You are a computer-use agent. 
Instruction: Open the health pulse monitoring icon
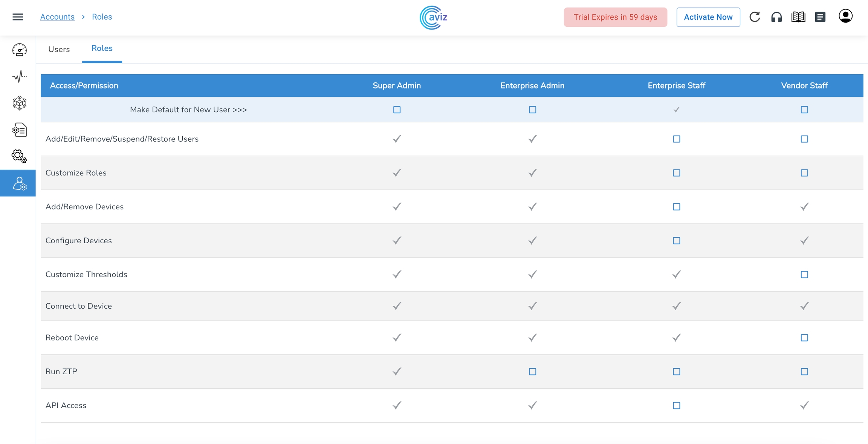pyautogui.click(x=19, y=76)
